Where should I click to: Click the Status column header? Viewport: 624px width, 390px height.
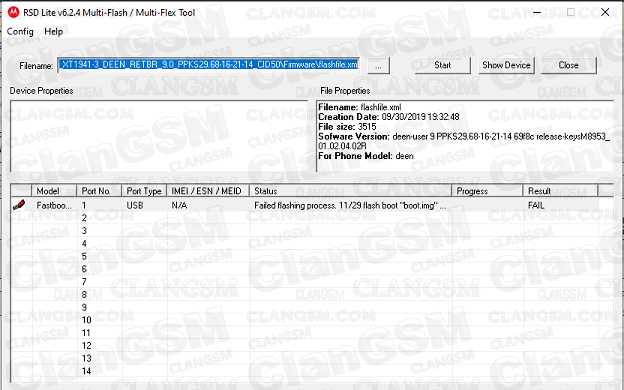click(x=350, y=191)
